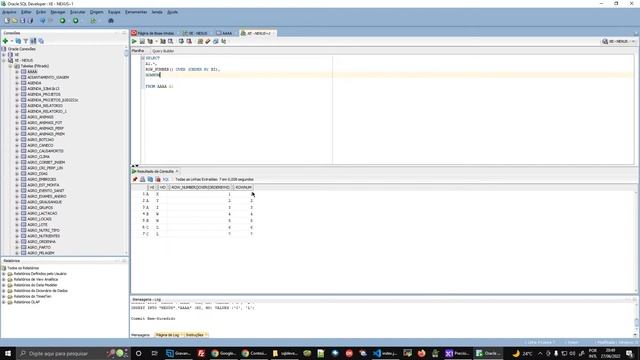Click the Open folder icon in main toolbar
Image resolution: width=640 pixels, height=360 pixels.
14,20
